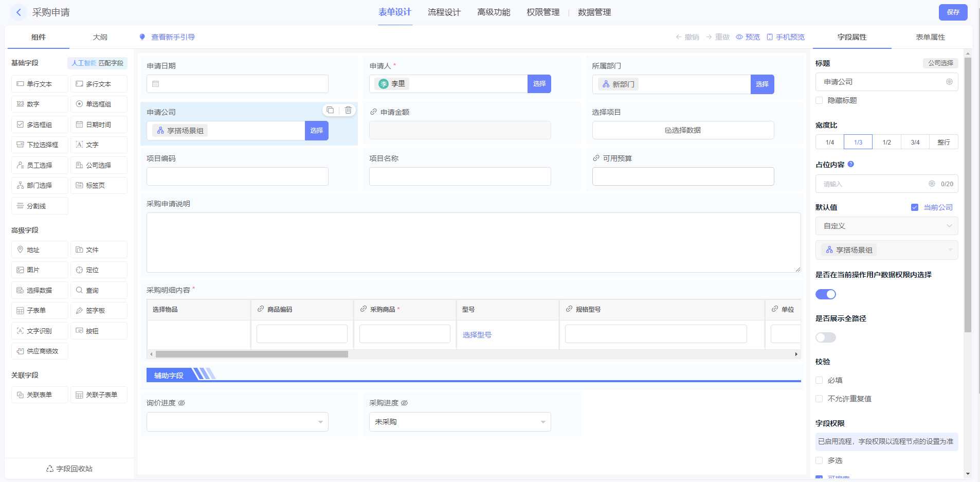Open the 字段回收站 recycle bin
Image resolution: width=980 pixels, height=482 pixels.
click(x=69, y=469)
